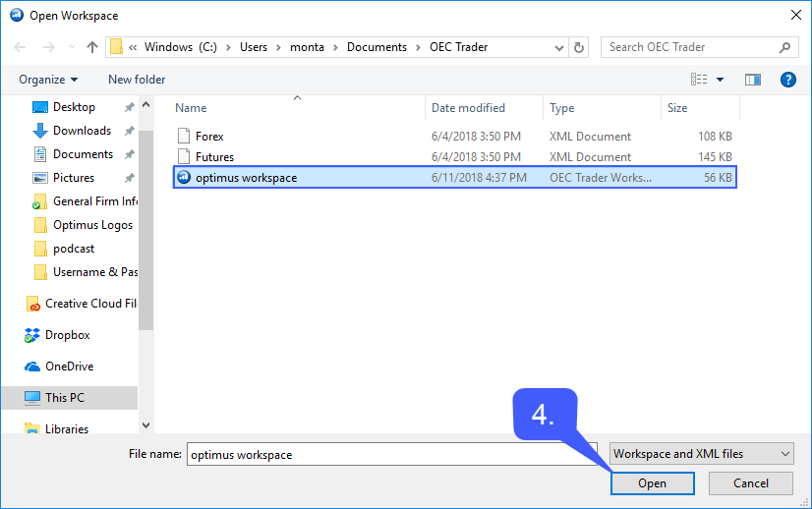Click navigation pane scroll up arrow
This screenshot has height=509, width=812.
pos(146,105)
